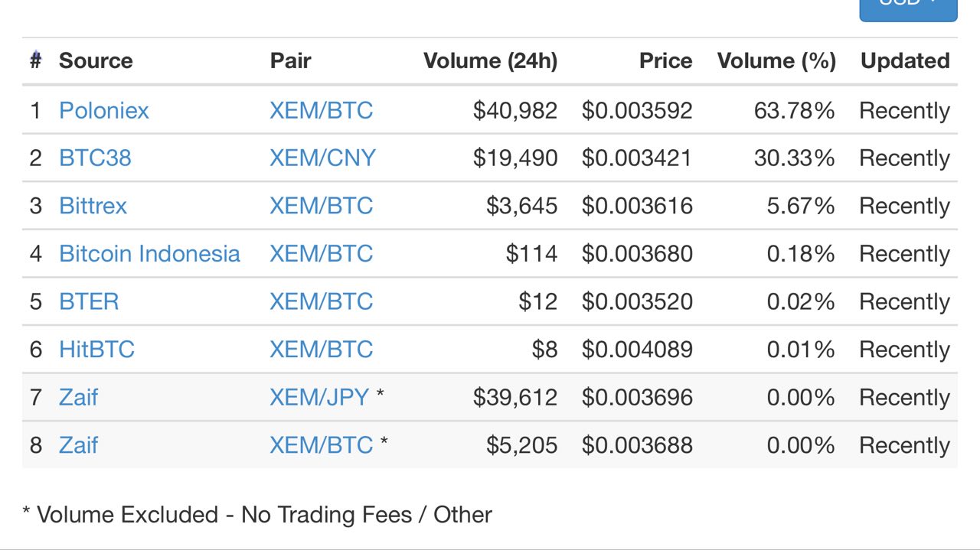The image size is (980, 550).
Task: Open the BTC38 source link
Action: (95, 158)
